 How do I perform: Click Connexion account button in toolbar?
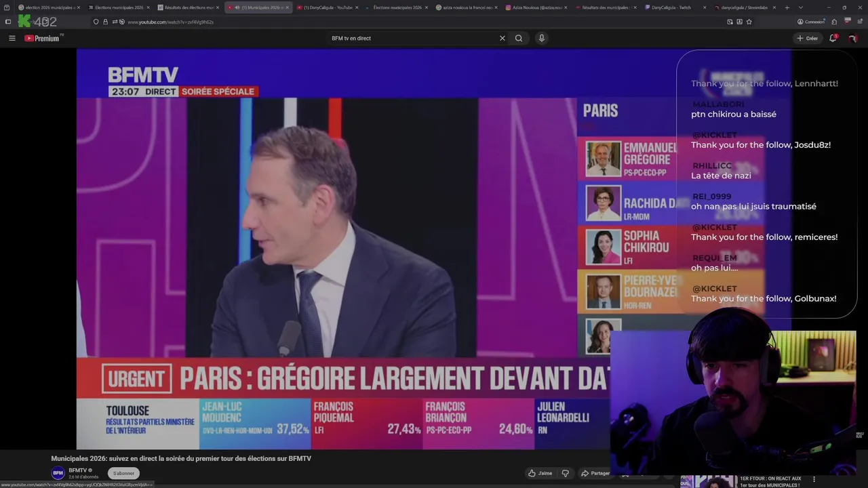(810, 22)
